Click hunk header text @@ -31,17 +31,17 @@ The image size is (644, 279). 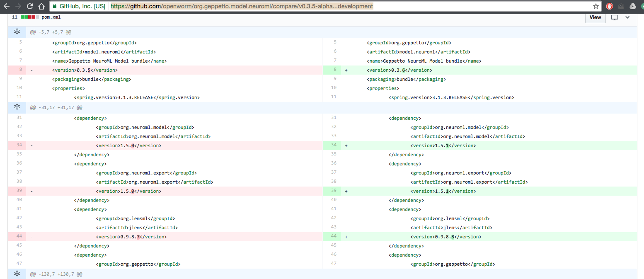[56, 107]
